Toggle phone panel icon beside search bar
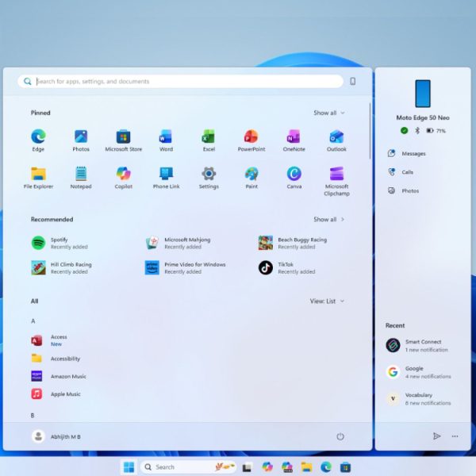This screenshot has height=476, width=476. [353, 82]
